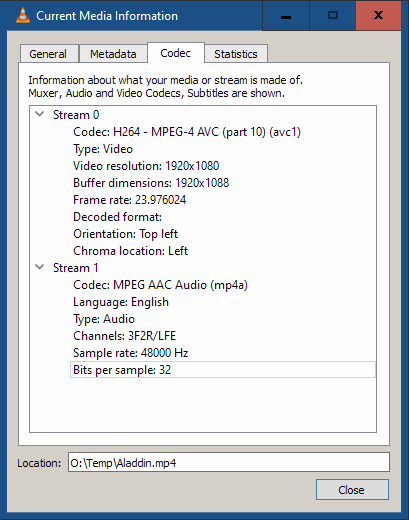Collapse the Stream 1 chevron
Image resolution: width=409 pixels, height=520 pixels.
[40, 267]
